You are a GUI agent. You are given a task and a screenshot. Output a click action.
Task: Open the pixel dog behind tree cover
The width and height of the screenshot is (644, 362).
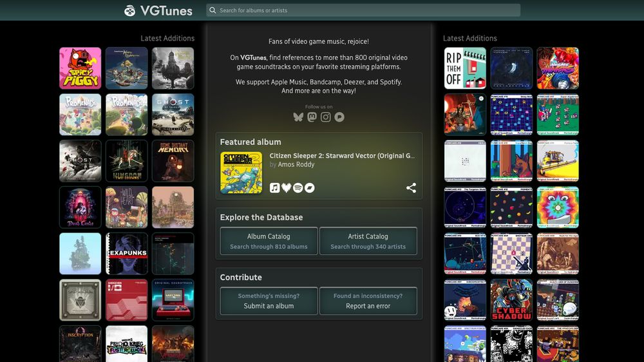coord(511,161)
